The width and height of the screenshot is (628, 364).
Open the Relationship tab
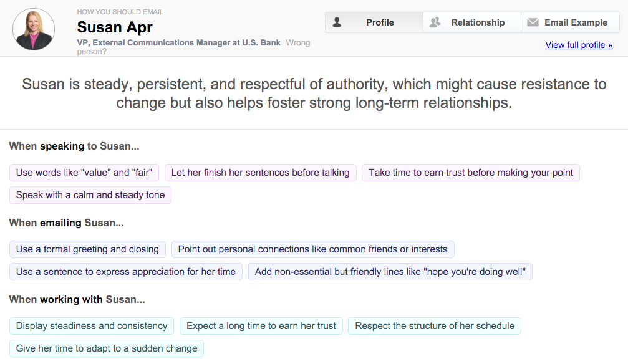[x=472, y=22]
